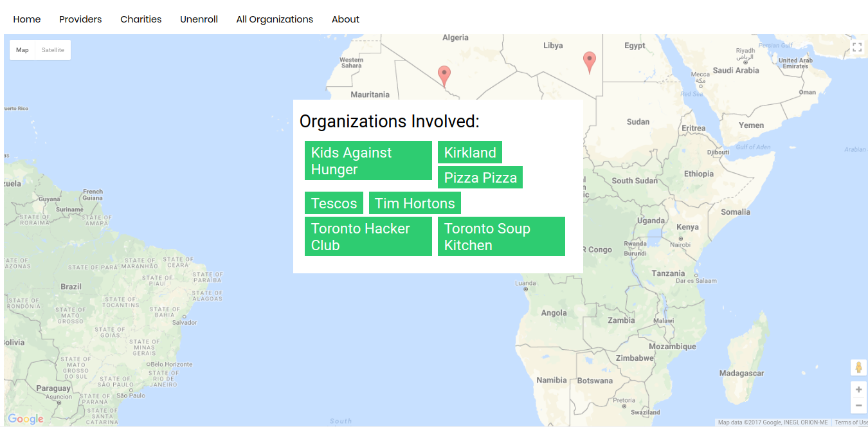Select Toronto Hacker Club organization
The image size is (868, 427).
coord(368,237)
